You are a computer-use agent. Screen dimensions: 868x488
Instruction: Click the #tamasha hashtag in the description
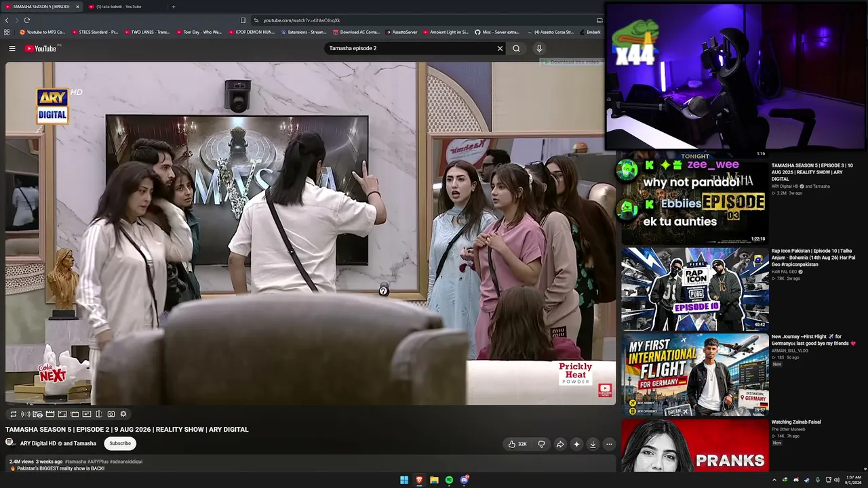point(75,462)
